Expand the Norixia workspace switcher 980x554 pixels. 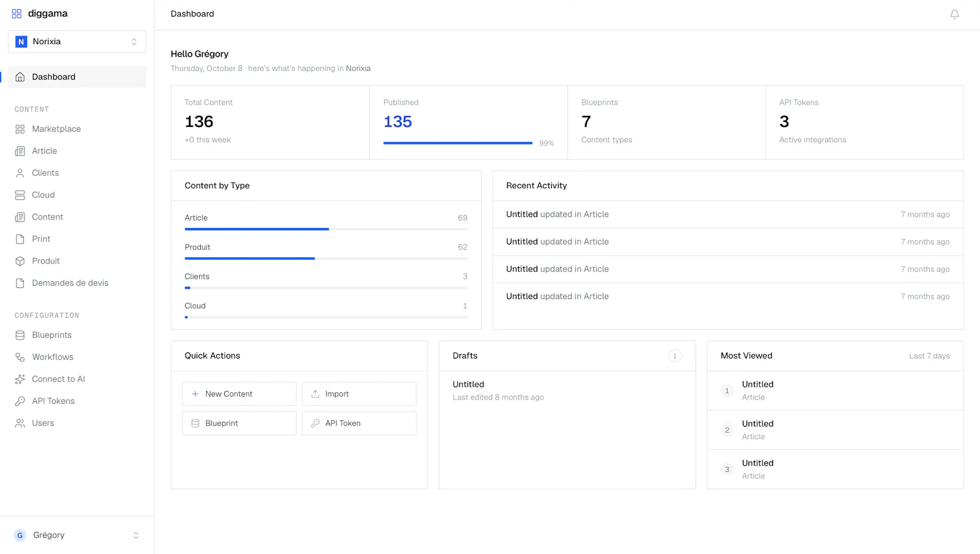(77, 42)
